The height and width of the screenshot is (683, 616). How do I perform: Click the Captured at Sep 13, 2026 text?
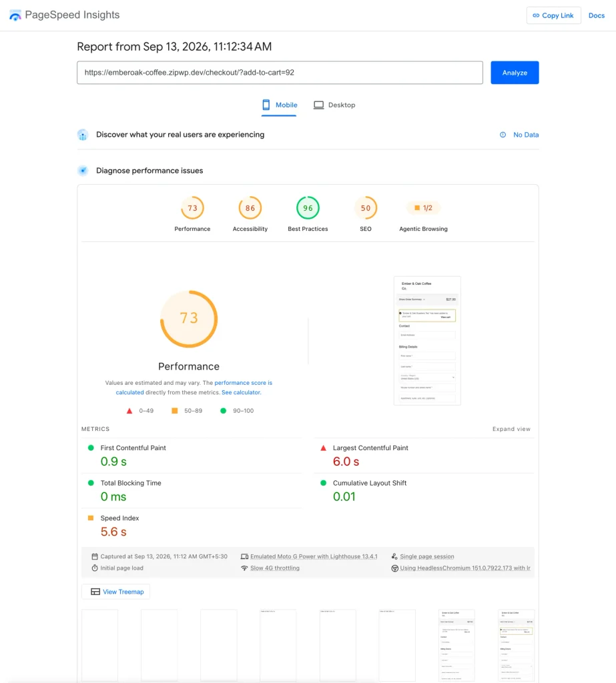(x=164, y=556)
